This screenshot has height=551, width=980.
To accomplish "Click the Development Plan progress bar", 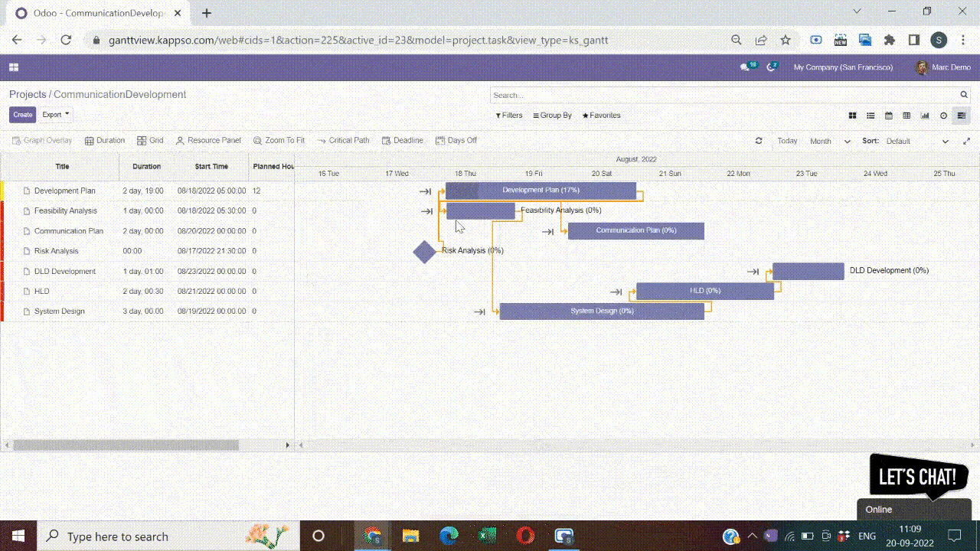I will (x=541, y=190).
